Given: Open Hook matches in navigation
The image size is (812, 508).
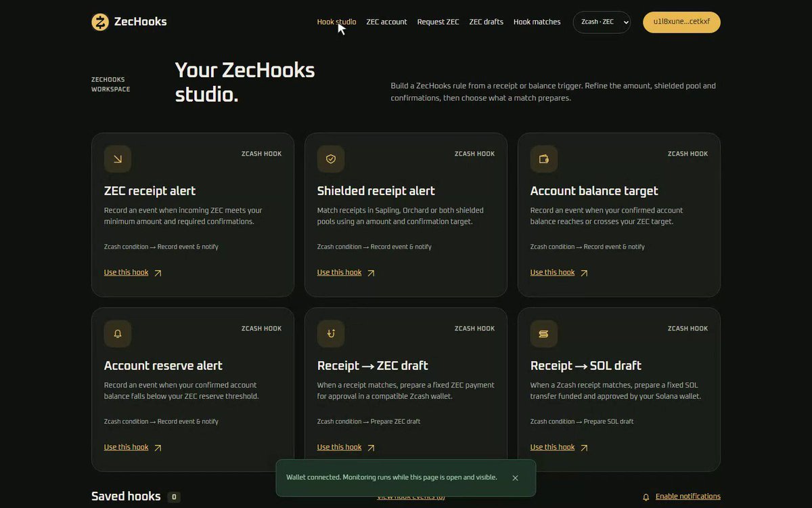Looking at the screenshot, I should pos(537,22).
